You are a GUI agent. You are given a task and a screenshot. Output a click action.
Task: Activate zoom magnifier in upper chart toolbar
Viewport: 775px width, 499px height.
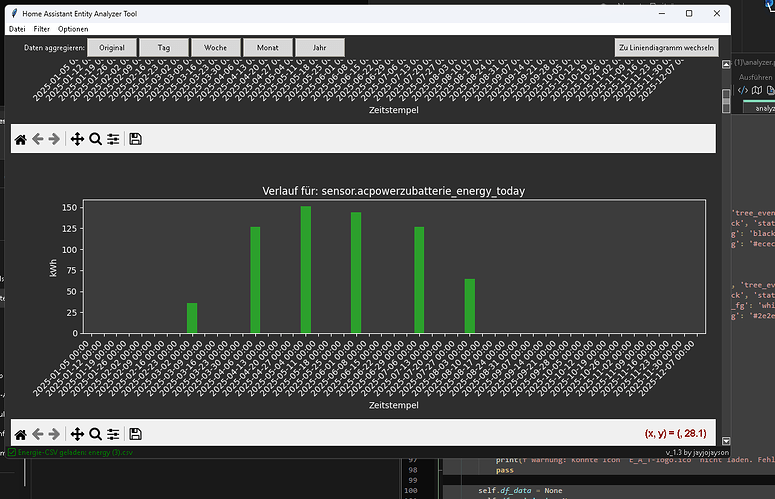point(95,139)
